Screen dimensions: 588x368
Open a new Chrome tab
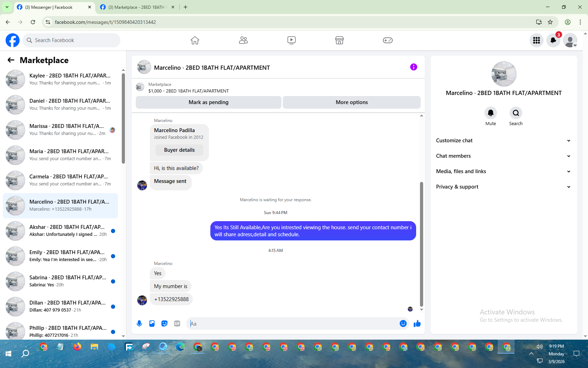coord(185,7)
